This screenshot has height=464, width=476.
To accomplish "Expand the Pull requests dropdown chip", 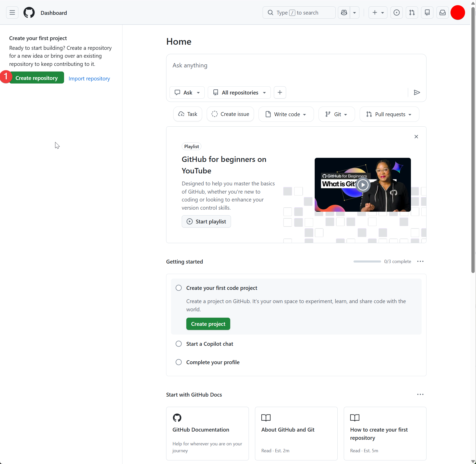I will (x=389, y=114).
